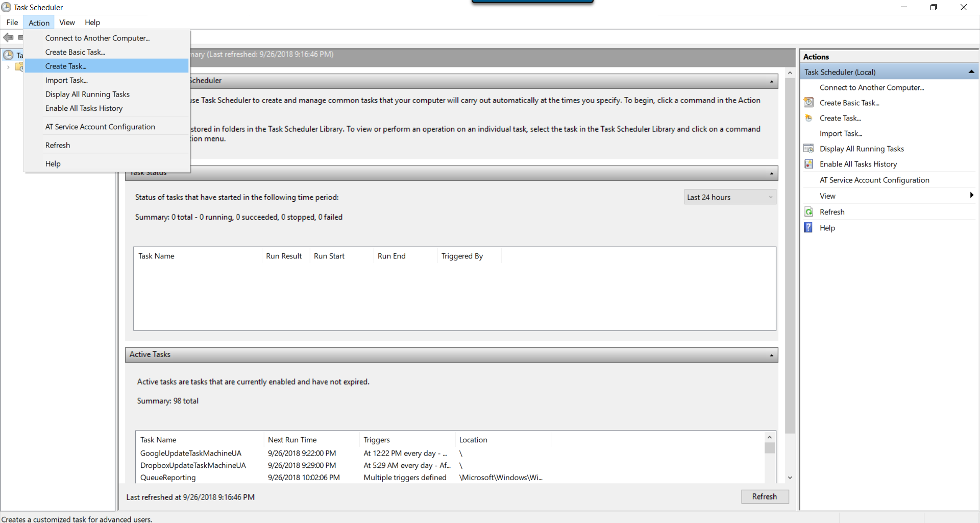Click Create Task label in Actions pane
This screenshot has width=980, height=523.
[x=840, y=118]
